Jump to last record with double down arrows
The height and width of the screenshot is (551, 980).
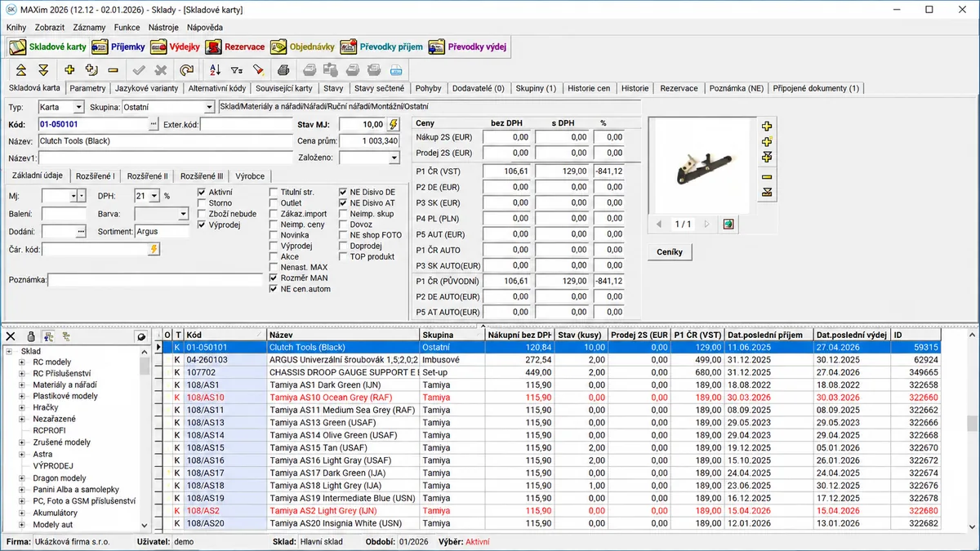pos(43,70)
